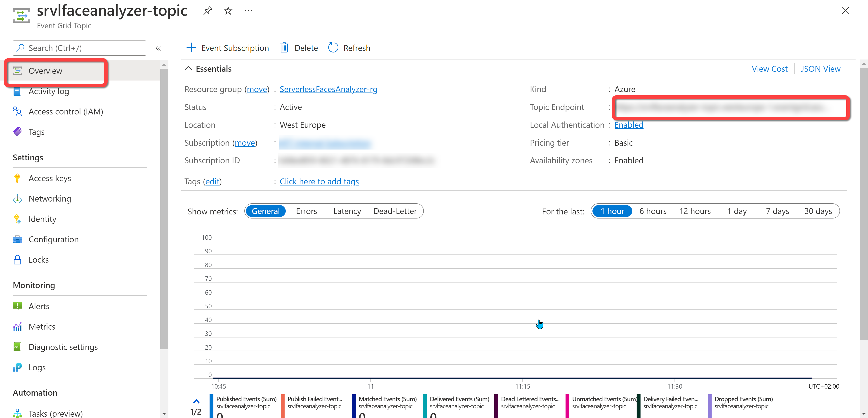Click the sidebar search field
868x418 pixels.
click(80, 48)
